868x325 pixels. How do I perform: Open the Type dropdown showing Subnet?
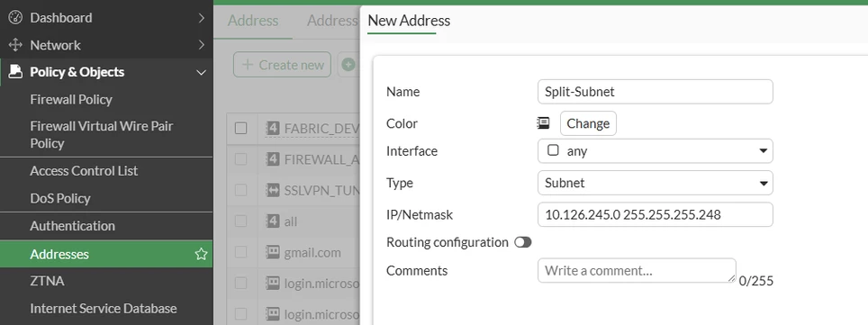[x=655, y=183]
